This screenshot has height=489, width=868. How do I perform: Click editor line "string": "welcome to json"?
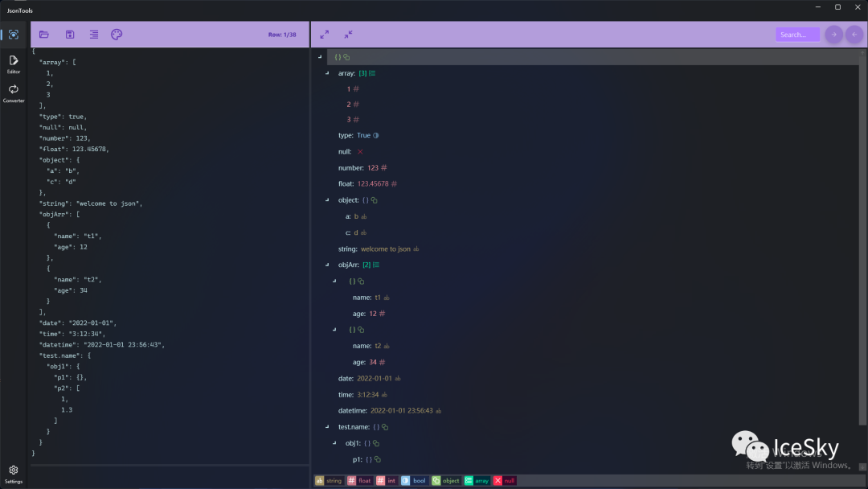click(91, 203)
